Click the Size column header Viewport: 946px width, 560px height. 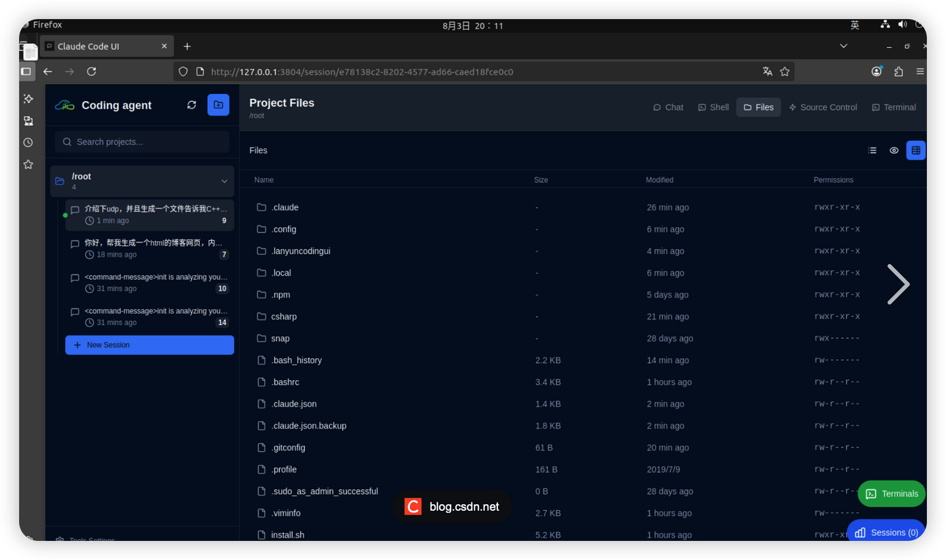[x=541, y=180]
